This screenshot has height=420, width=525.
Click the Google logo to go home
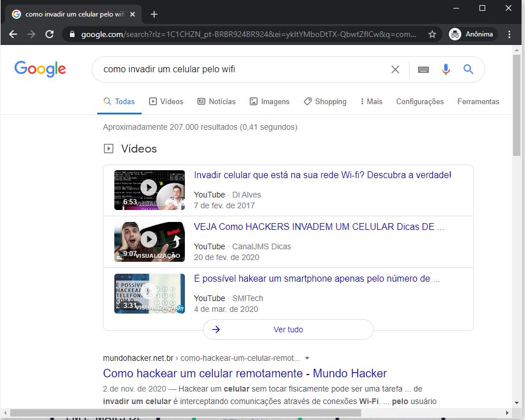(x=39, y=69)
